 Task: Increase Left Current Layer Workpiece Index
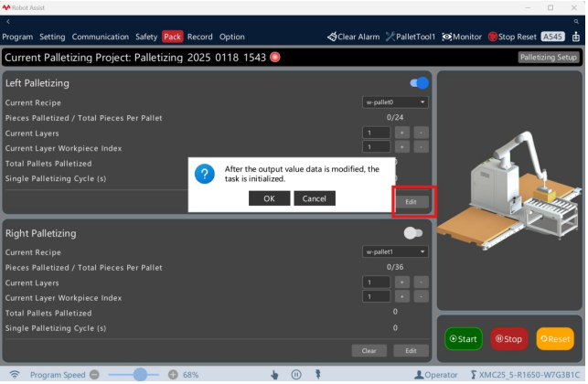402,147
